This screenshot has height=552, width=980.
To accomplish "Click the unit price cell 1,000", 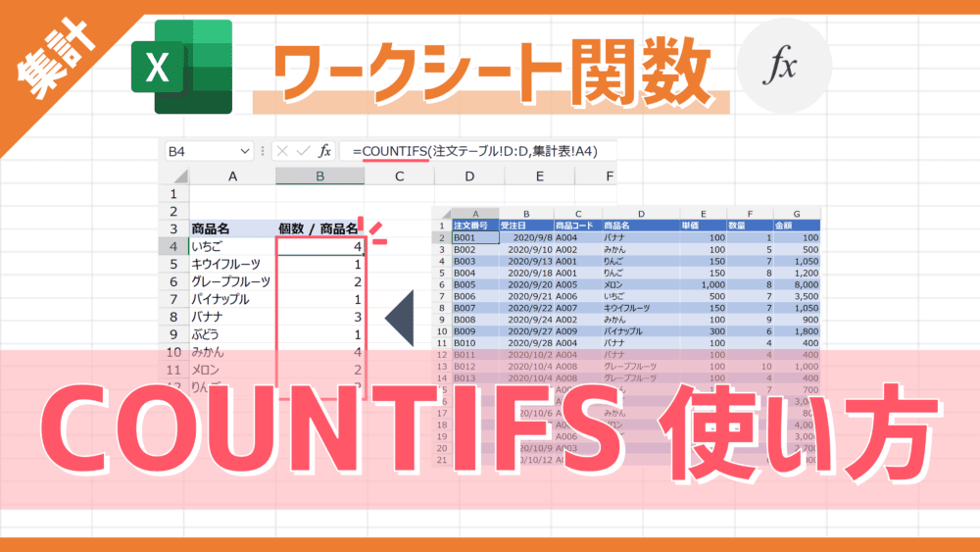I will (x=703, y=284).
